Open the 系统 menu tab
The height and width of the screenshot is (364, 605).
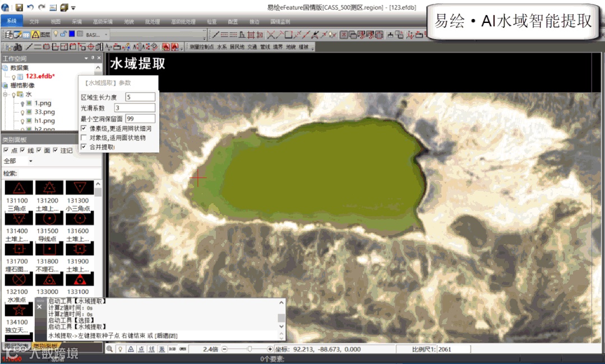tap(12, 21)
